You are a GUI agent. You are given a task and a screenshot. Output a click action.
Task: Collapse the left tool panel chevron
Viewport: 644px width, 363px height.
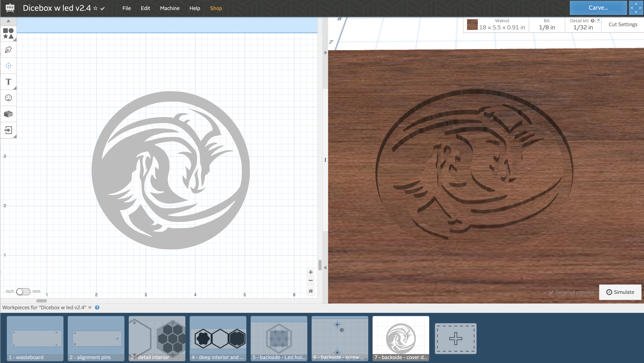coord(8,21)
